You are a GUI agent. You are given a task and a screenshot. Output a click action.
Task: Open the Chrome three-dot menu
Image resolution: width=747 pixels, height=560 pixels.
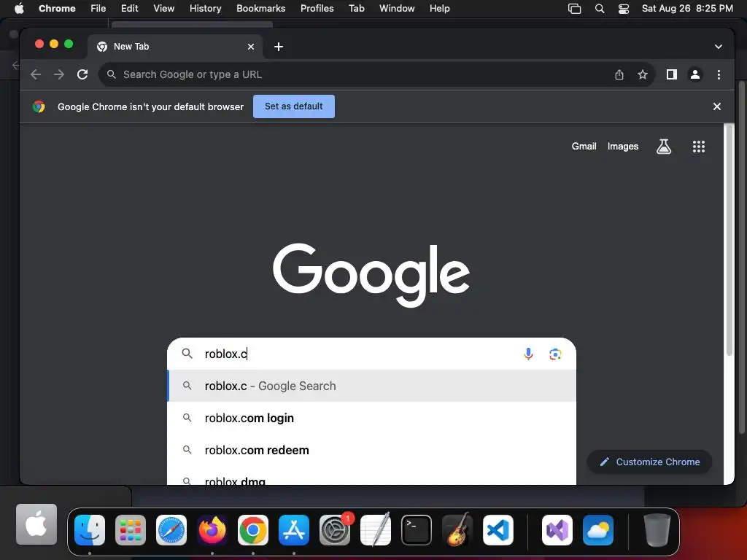719,74
